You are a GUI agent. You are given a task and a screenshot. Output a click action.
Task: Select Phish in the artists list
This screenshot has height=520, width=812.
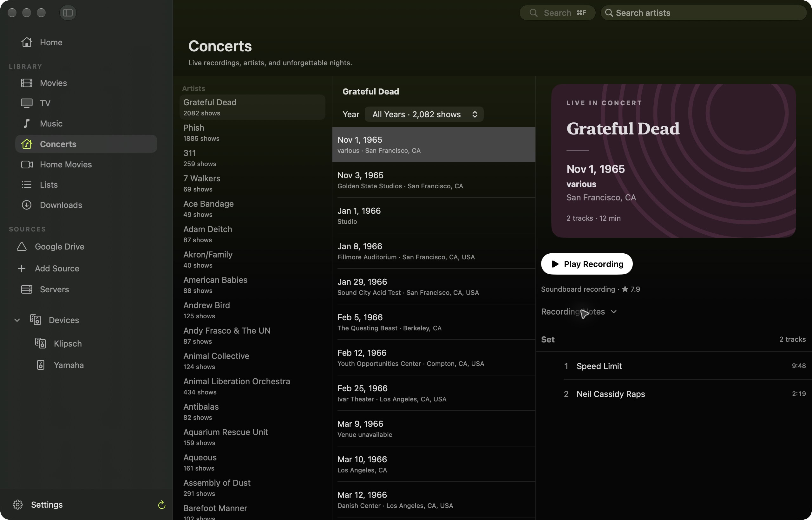click(252, 132)
